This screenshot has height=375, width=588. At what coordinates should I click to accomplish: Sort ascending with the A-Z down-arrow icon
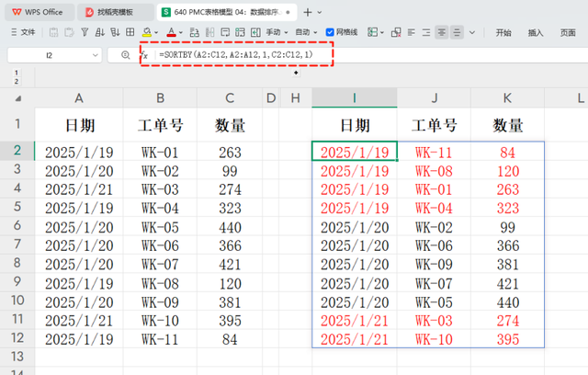[x=100, y=32]
